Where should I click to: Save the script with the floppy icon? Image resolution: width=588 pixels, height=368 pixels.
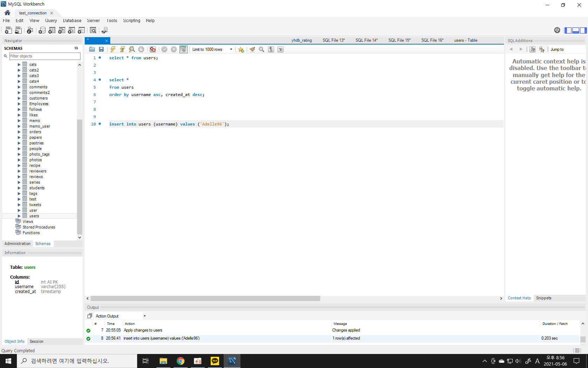pyautogui.click(x=101, y=49)
